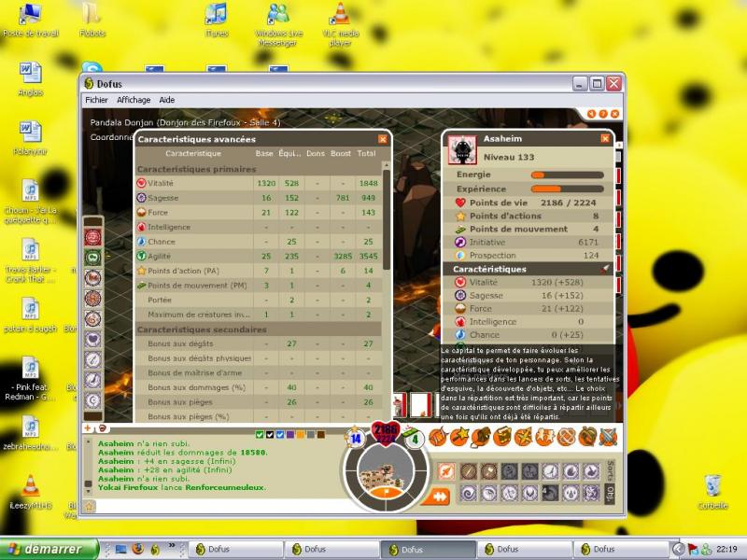Screen dimensions: 747x560
Task: Click the green effect icon in the left bar
Action: pyautogui.click(x=92, y=258)
